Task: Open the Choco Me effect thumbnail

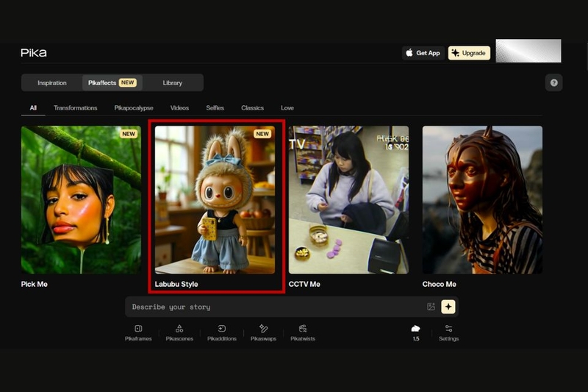Action: click(x=482, y=199)
